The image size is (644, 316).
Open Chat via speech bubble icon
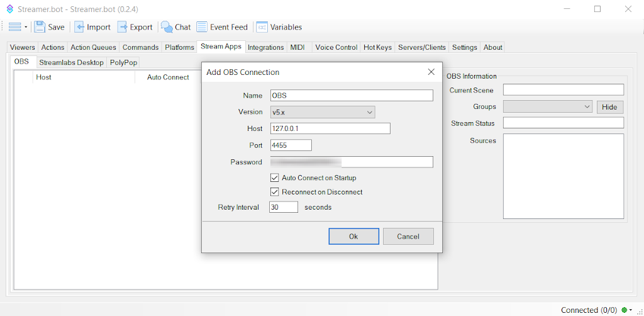(167, 27)
